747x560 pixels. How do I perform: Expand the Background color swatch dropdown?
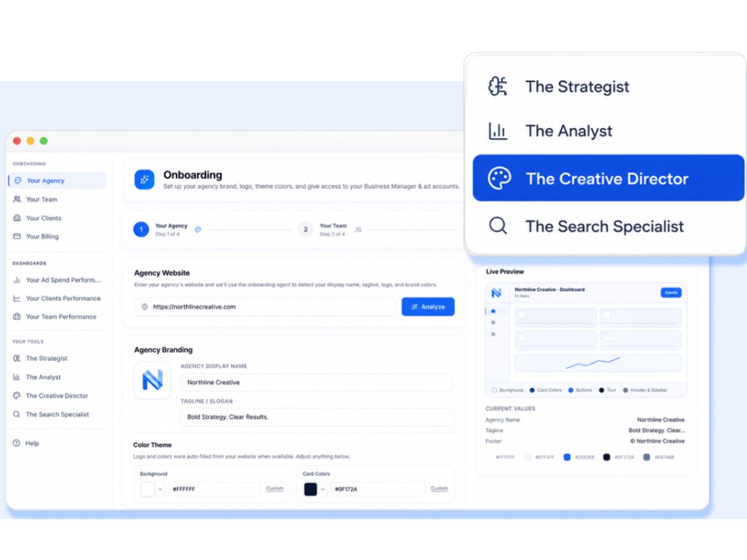pyautogui.click(x=160, y=489)
